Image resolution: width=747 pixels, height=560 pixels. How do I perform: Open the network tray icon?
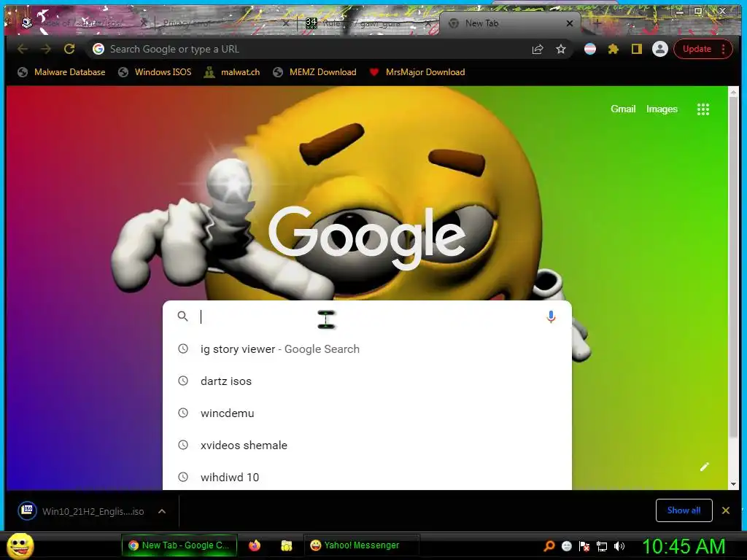click(602, 546)
